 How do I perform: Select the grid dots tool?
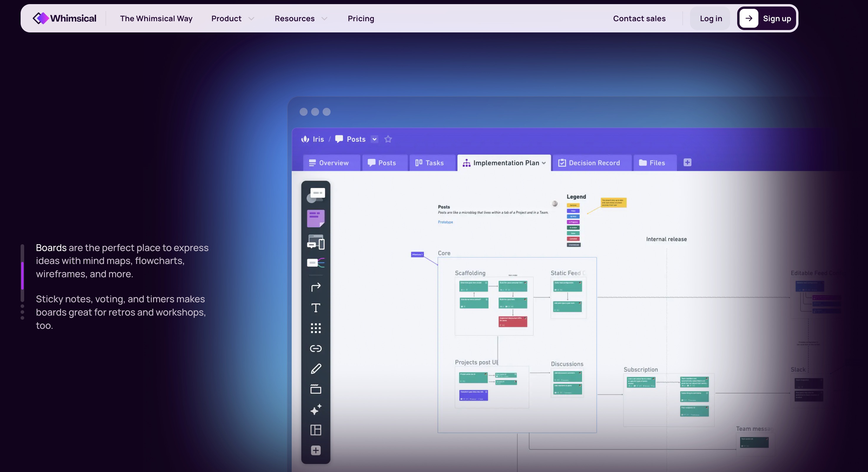(316, 328)
